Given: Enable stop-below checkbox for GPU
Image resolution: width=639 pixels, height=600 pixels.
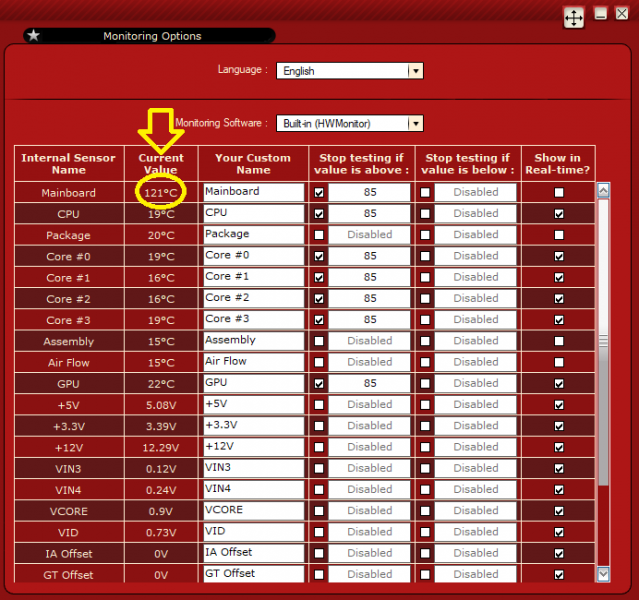Looking at the screenshot, I should [x=426, y=383].
